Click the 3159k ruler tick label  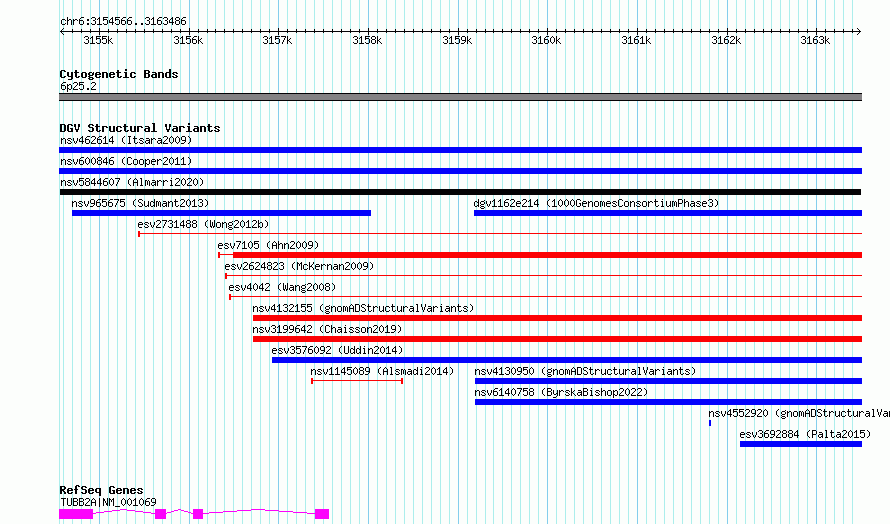coord(457,40)
